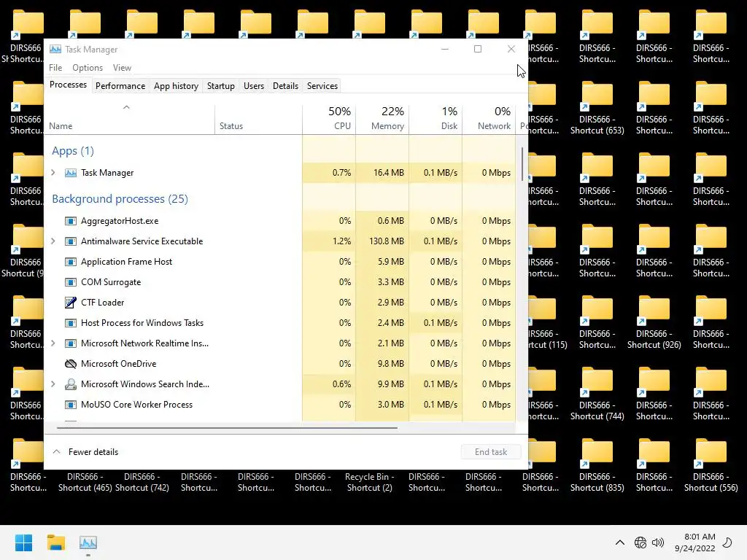This screenshot has width=747, height=560.
Task: Switch to the Performance tab
Action: (x=120, y=86)
